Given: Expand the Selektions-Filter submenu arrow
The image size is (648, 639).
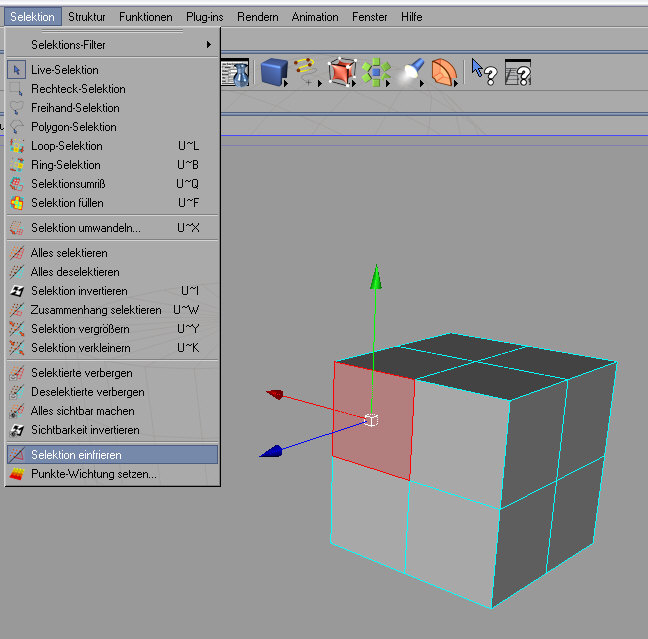Looking at the screenshot, I should coord(209,44).
